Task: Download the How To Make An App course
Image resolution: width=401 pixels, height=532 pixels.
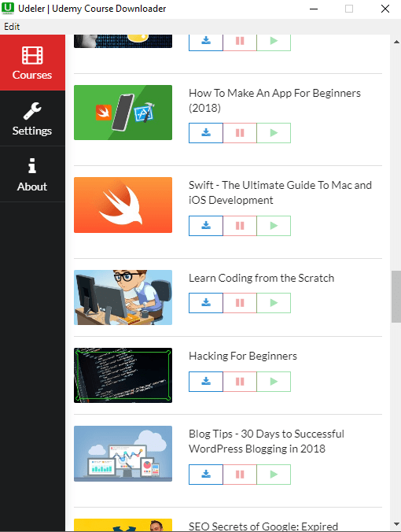Action: click(x=206, y=133)
